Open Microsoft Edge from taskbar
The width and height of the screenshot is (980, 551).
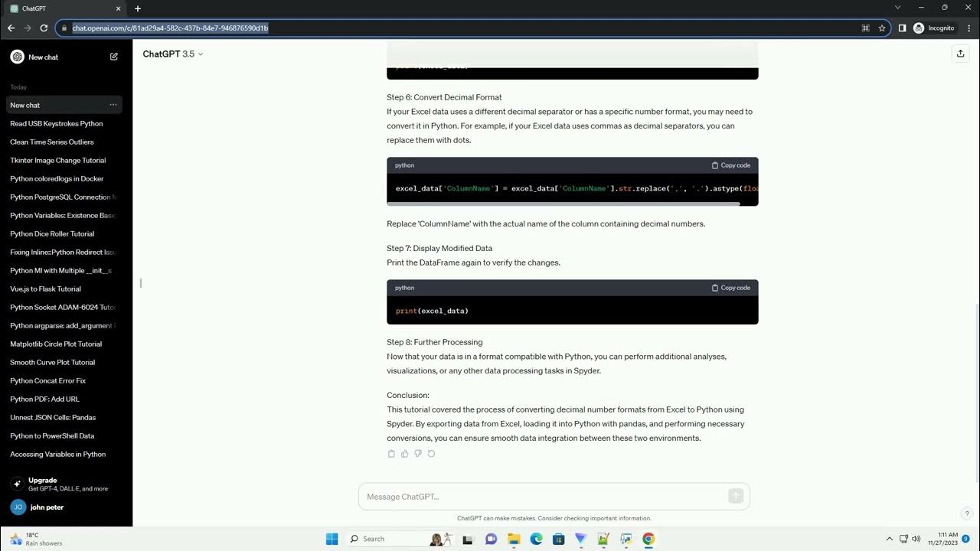[x=536, y=539]
